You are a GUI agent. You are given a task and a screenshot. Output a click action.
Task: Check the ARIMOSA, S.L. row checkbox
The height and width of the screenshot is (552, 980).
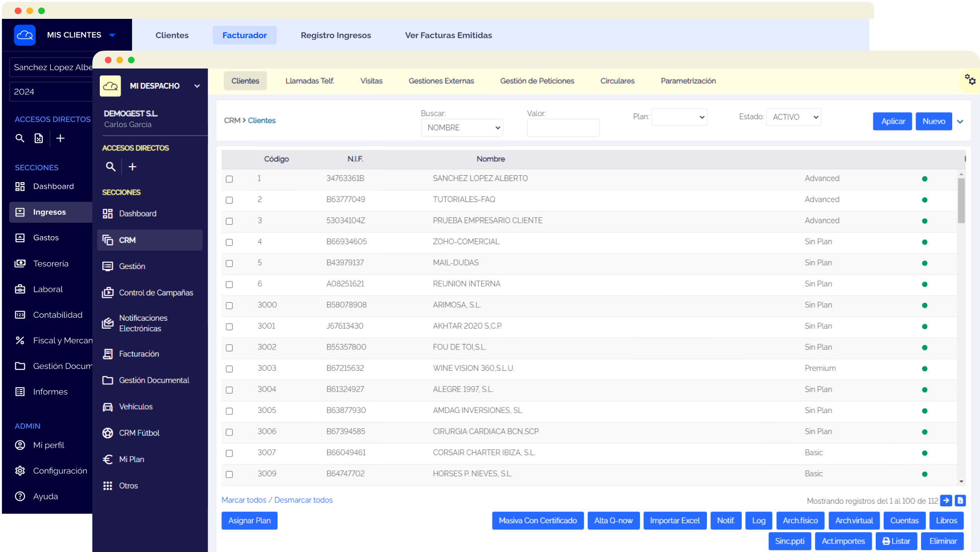coord(229,305)
